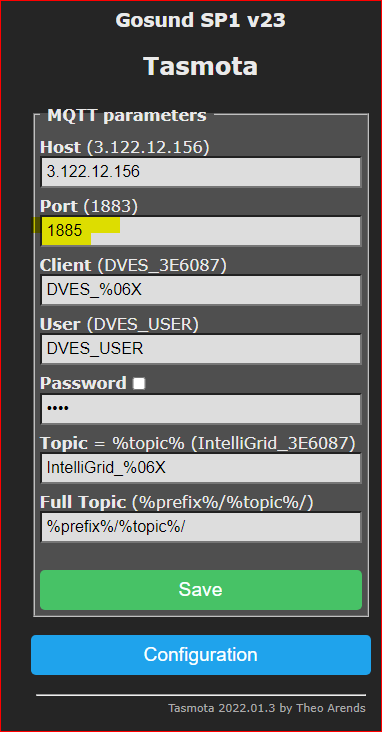Click the Password input field
This screenshot has width=382, height=732.
point(201,408)
